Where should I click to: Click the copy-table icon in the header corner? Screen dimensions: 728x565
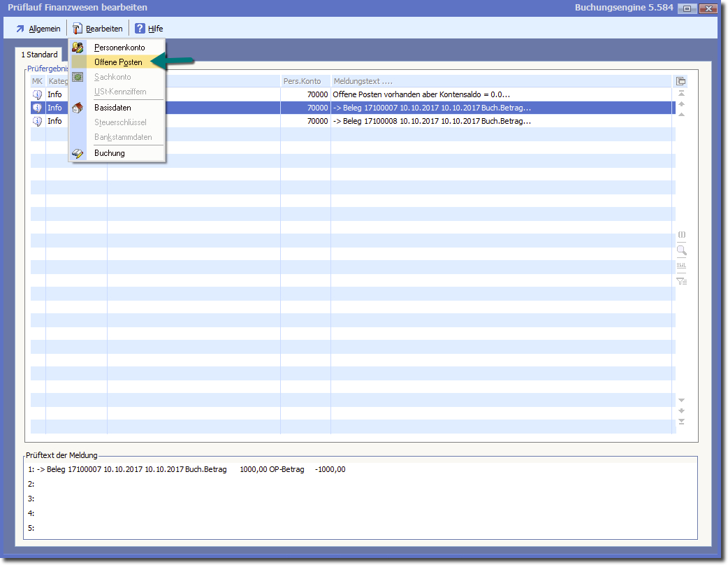point(681,81)
